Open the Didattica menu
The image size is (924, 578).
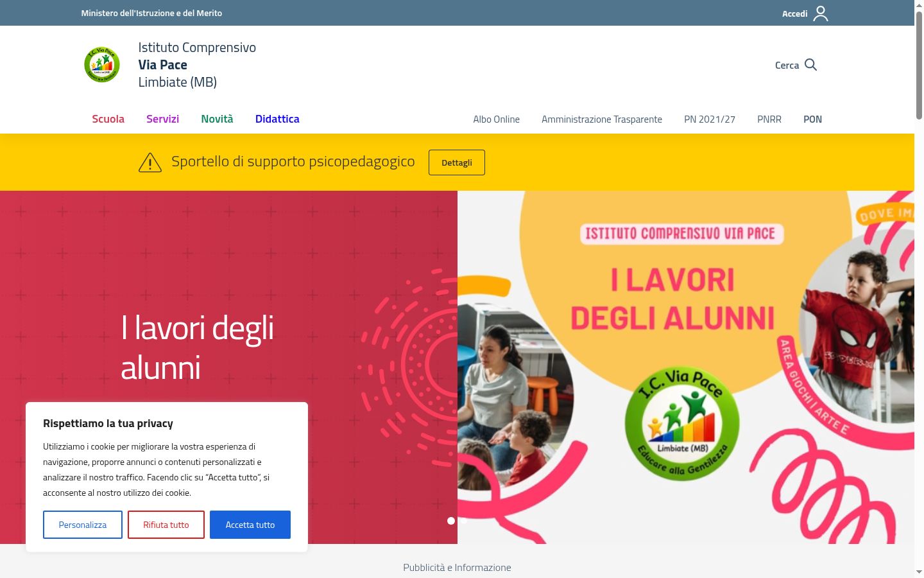[277, 119]
